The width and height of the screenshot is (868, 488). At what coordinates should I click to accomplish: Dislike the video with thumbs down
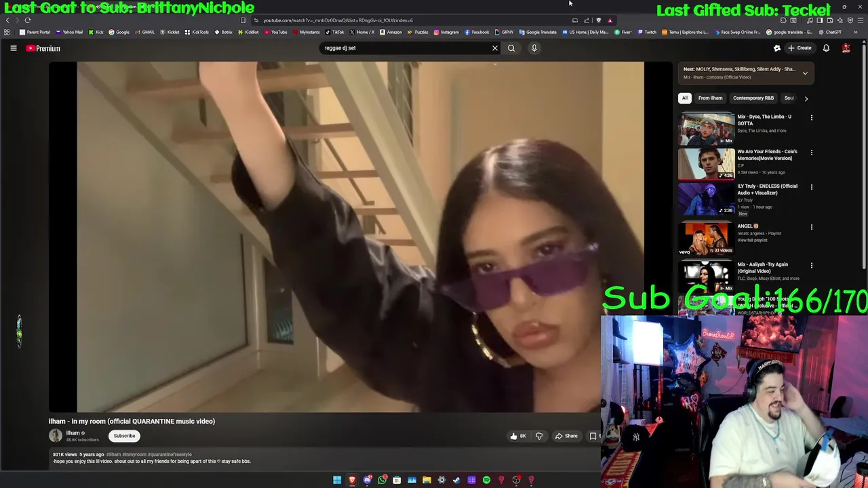pos(539,436)
